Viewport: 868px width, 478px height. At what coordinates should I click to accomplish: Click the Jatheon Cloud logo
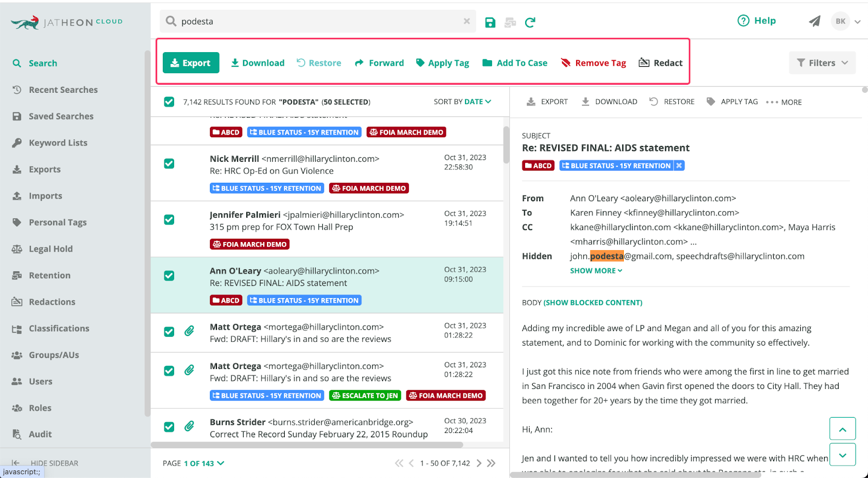(x=67, y=22)
